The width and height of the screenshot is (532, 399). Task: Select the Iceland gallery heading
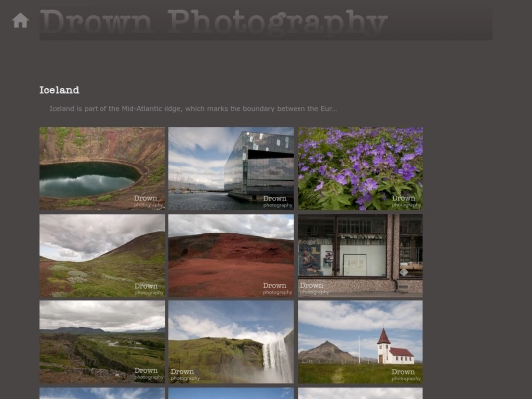click(59, 90)
